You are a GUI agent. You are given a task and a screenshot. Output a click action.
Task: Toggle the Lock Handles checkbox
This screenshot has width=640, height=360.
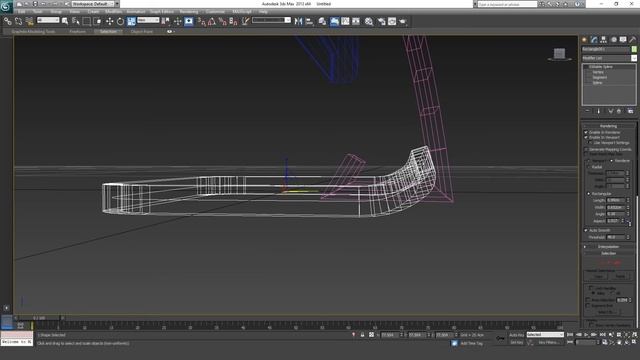point(591,288)
